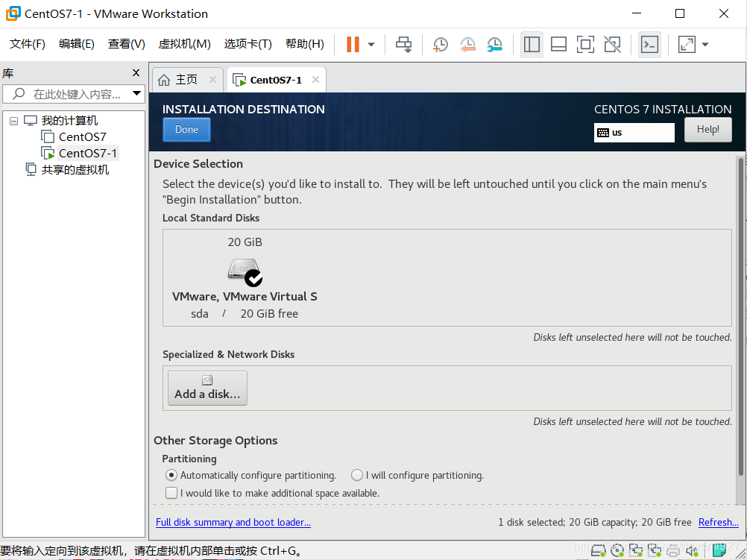Click the blue Done button
747x560 pixels.
pos(186,130)
